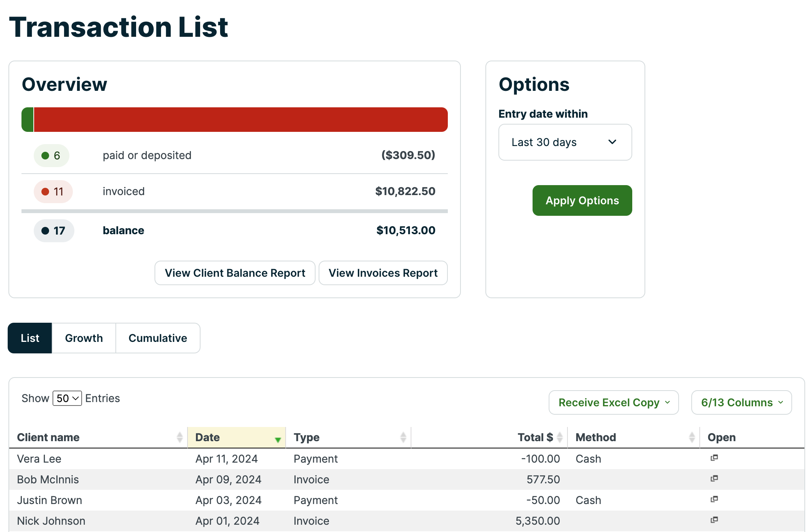
Task: Click open icon for Justin Brown's payment
Action: (714, 499)
